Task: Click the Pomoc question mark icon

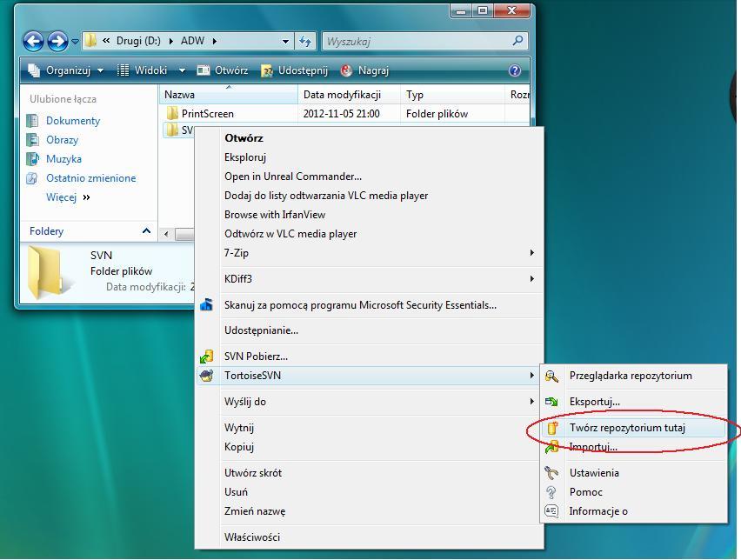Action: 551,492
